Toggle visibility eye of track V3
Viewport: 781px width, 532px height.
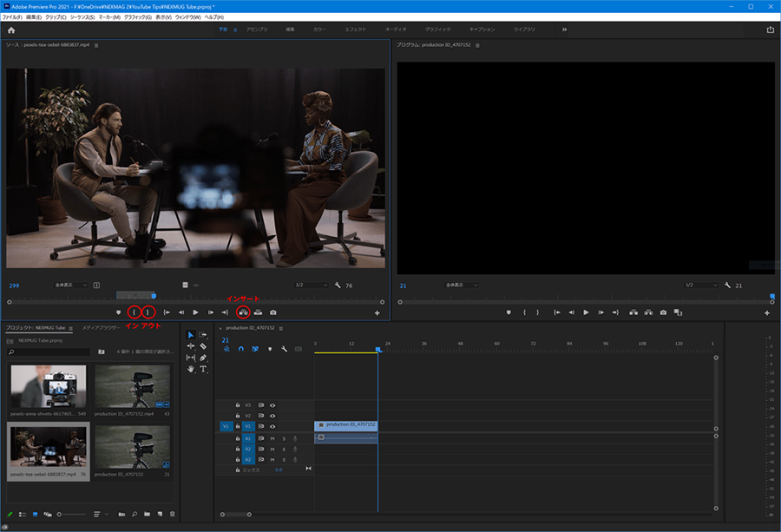point(272,404)
